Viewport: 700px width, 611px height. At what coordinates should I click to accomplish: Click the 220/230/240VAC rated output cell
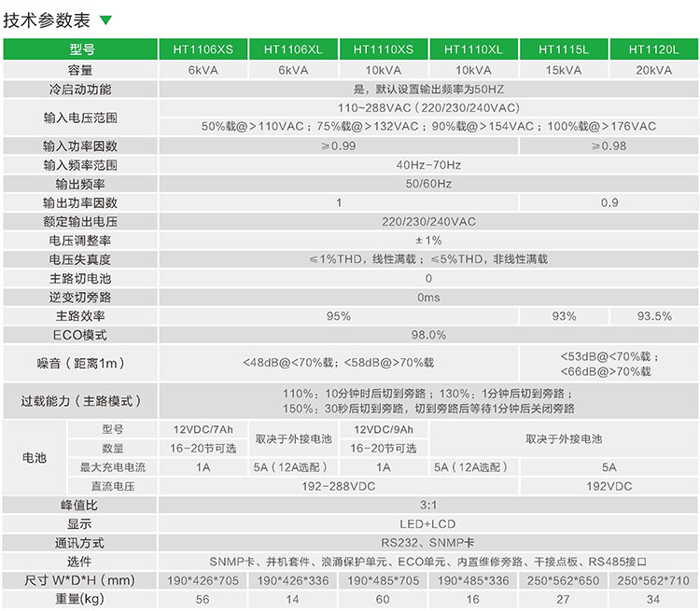click(x=428, y=221)
